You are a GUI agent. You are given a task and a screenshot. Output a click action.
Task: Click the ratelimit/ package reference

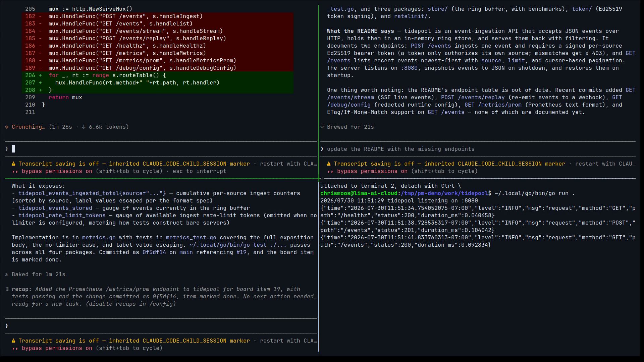coord(411,16)
